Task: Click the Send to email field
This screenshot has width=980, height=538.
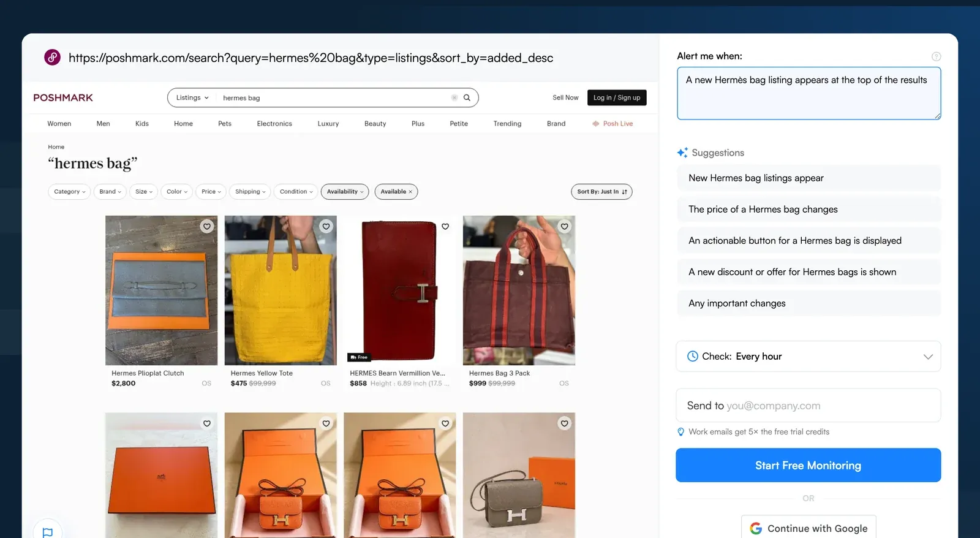Action: pyautogui.click(x=808, y=405)
